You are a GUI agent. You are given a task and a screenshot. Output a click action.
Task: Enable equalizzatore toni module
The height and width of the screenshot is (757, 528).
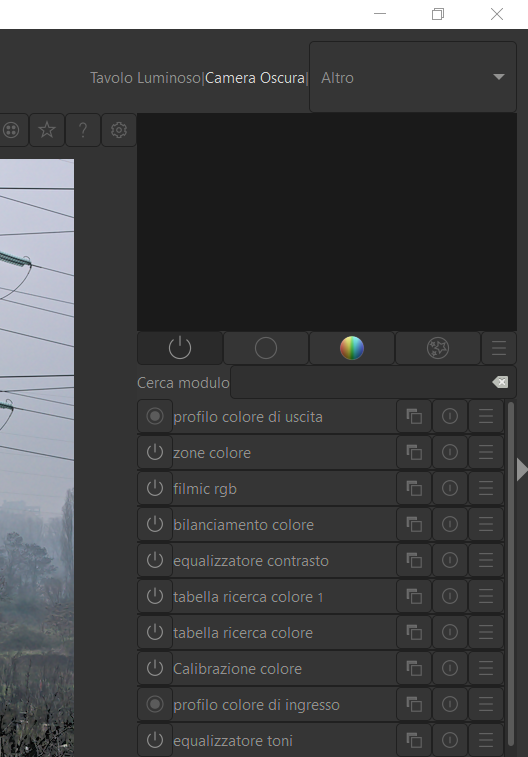point(155,740)
